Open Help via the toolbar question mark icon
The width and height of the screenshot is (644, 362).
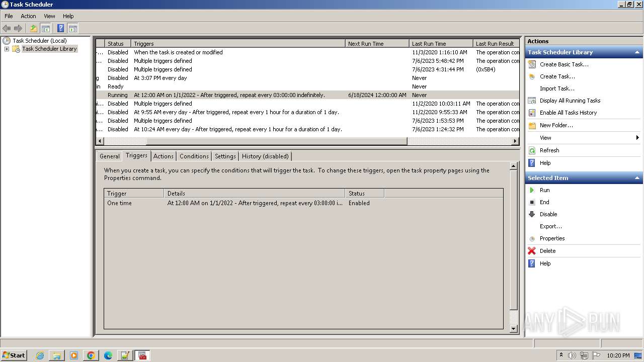tap(60, 29)
